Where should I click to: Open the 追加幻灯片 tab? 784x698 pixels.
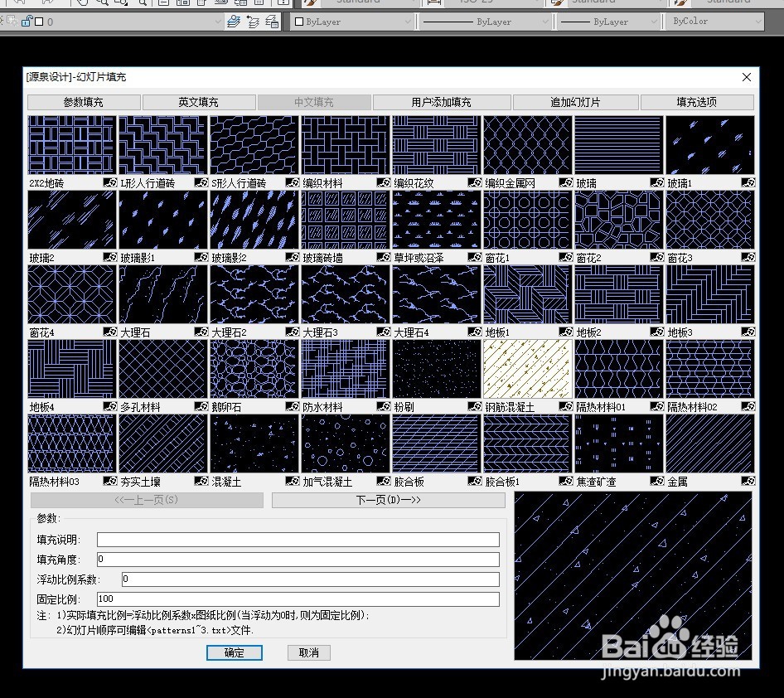point(575,102)
